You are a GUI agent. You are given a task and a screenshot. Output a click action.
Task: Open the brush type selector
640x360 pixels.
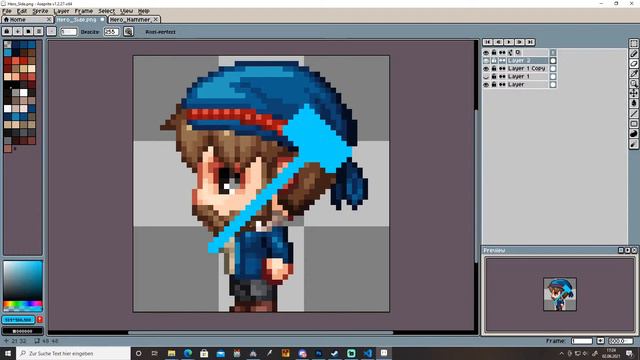(x=51, y=31)
